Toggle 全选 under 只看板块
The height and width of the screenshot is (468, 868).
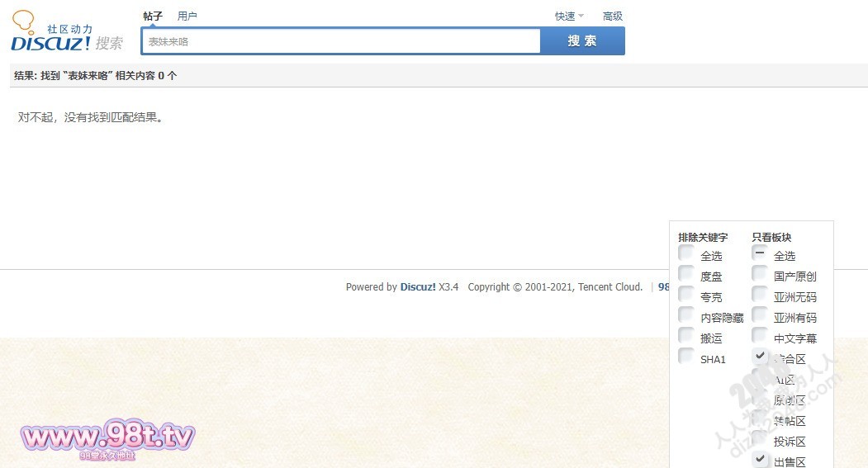point(760,253)
